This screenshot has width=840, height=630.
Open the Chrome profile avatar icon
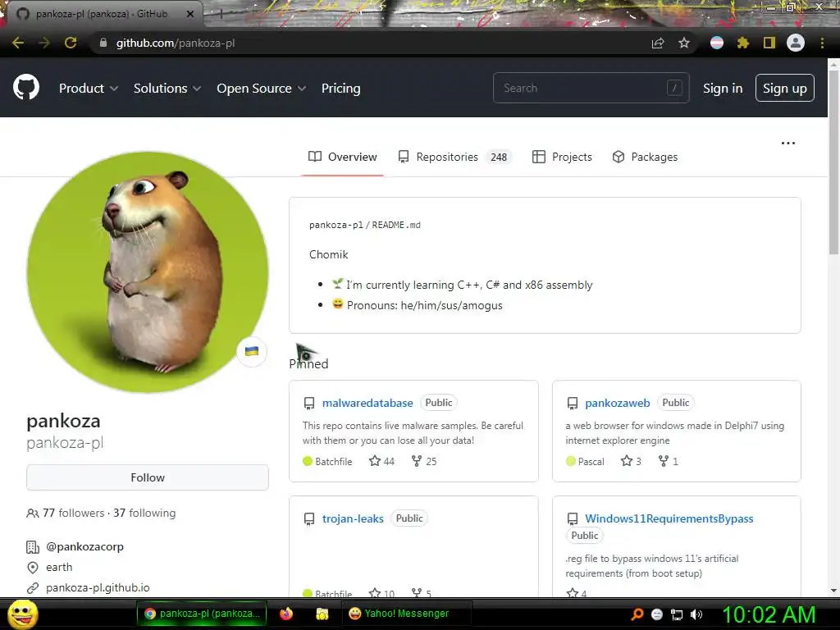tap(796, 43)
